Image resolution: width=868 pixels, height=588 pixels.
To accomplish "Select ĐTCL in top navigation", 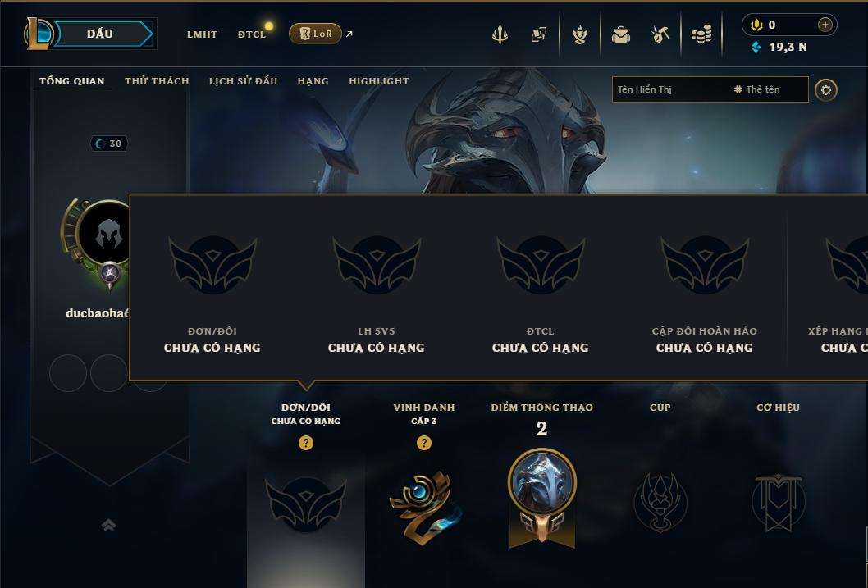I will click(x=252, y=34).
